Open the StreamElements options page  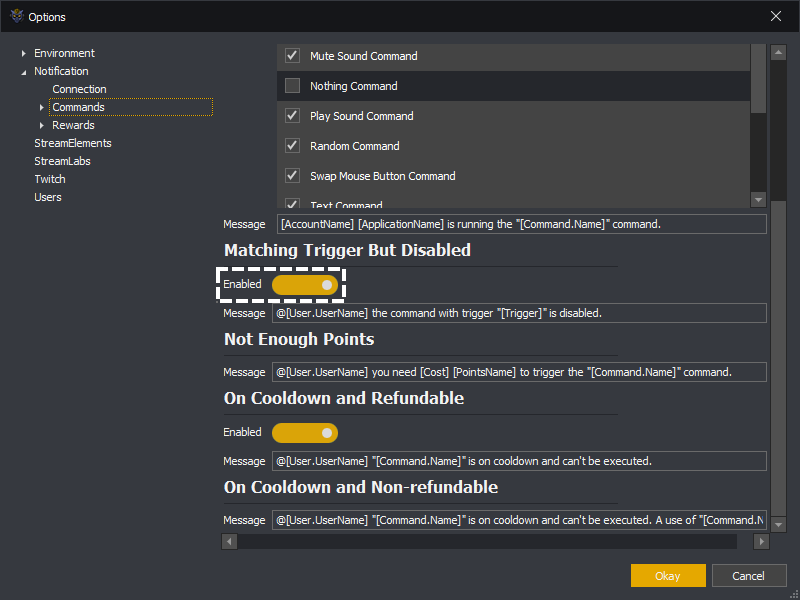click(72, 143)
